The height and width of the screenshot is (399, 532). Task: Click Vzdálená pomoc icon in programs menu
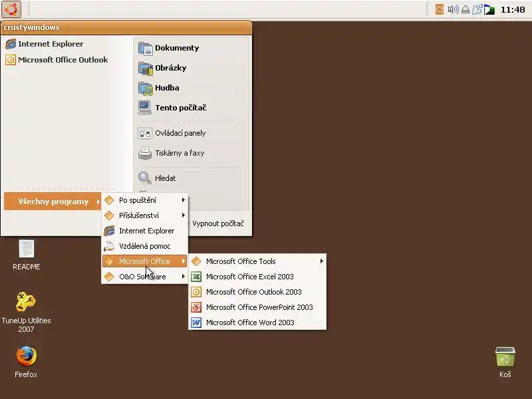click(x=109, y=246)
